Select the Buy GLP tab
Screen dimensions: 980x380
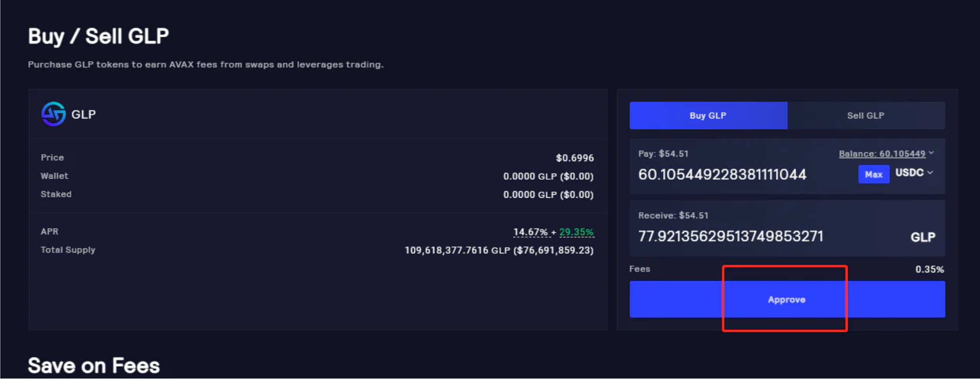click(708, 115)
